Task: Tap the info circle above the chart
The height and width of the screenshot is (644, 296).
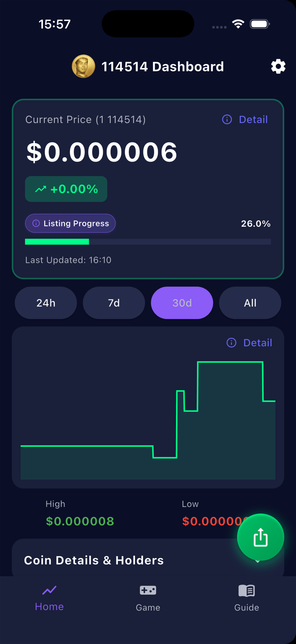Action: [x=231, y=343]
